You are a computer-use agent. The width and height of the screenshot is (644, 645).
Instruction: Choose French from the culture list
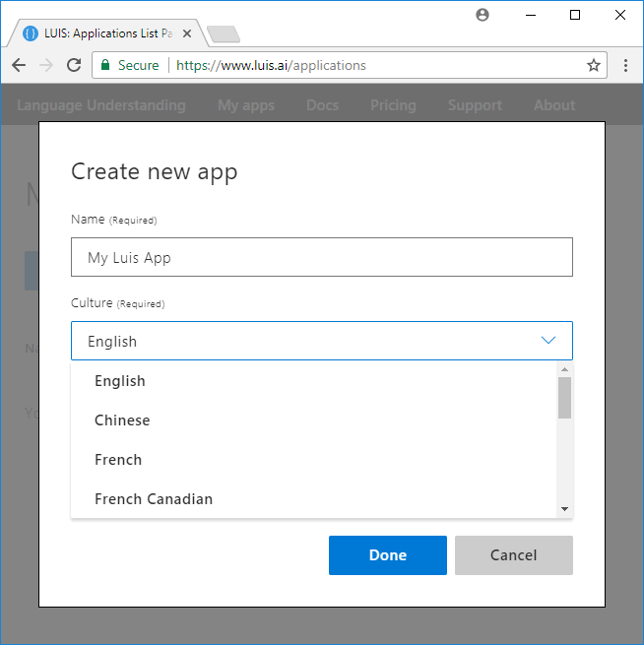314,460
